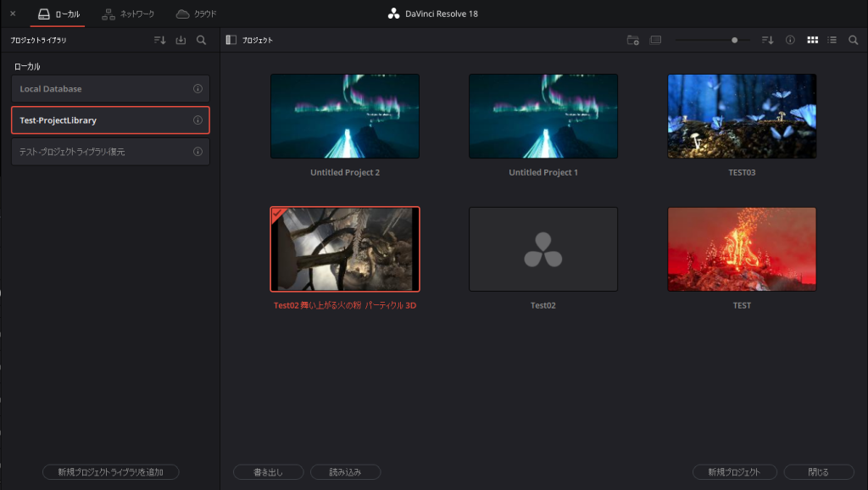The image size is (868, 490).
Task: Click the project library sort icon
Action: (159, 40)
